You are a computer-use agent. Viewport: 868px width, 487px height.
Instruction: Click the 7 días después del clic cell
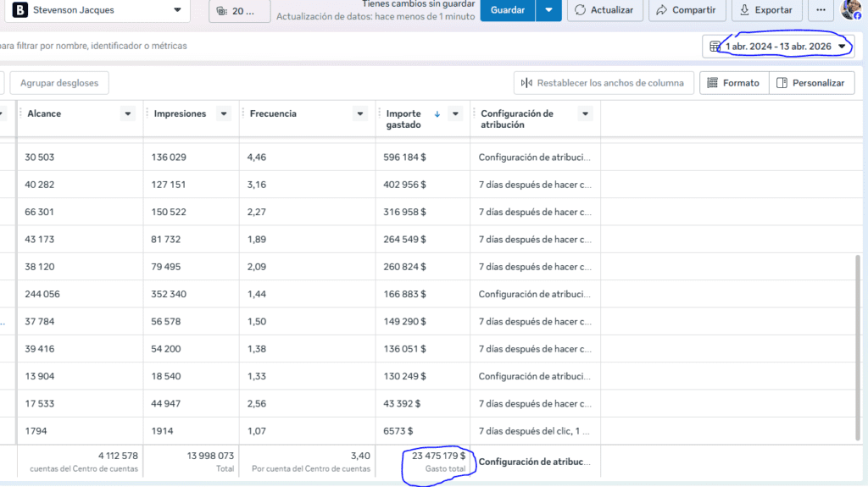(x=534, y=431)
